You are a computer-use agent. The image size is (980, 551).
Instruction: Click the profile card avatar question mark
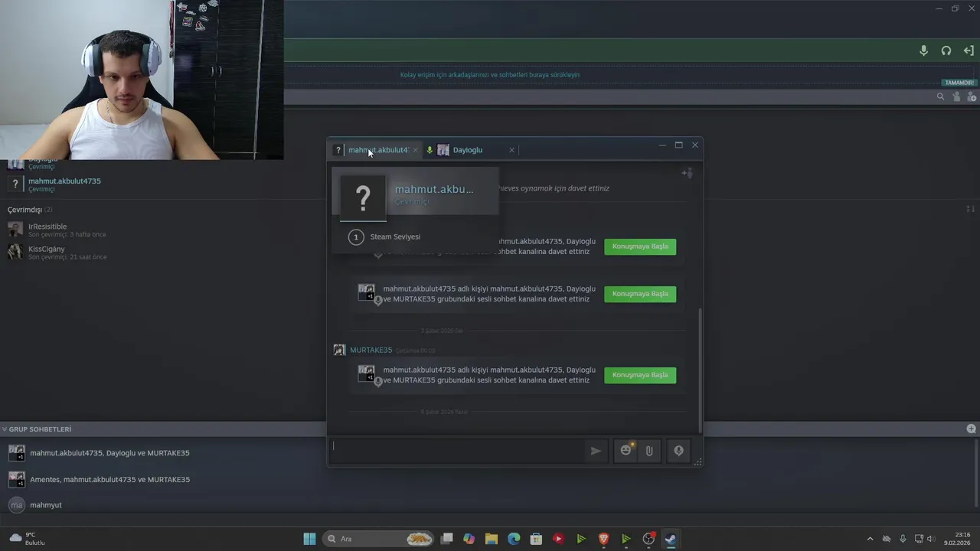[363, 197]
